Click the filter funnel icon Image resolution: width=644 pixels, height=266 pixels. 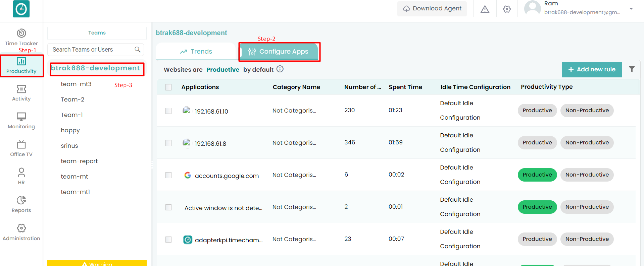(632, 69)
